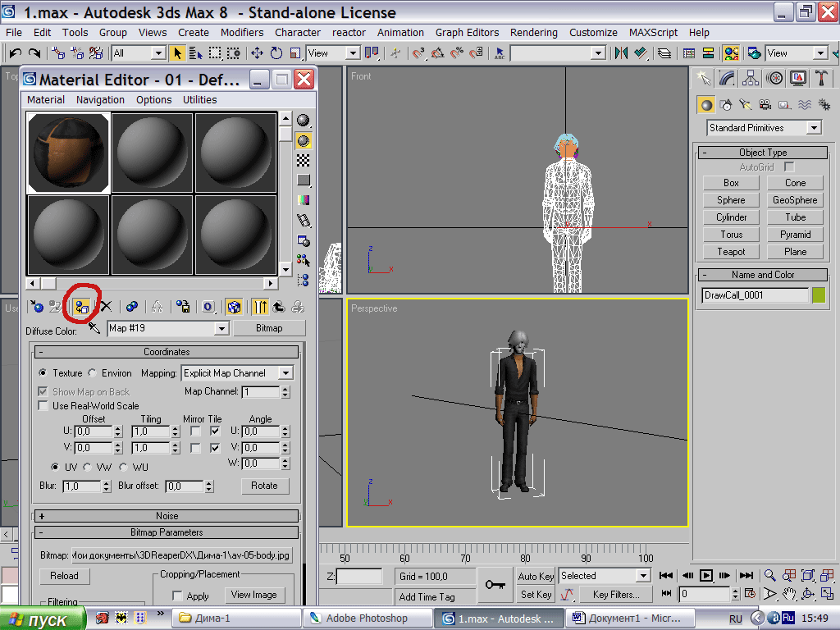
Task: Switch to the Utilities hammer panel tab
Action: (x=821, y=79)
